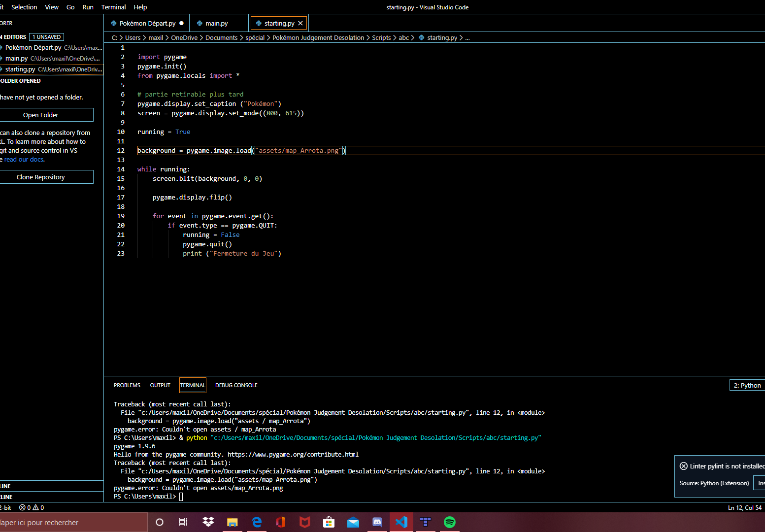The width and height of the screenshot is (765, 532).
Task: Open Spotify from the taskbar
Action: pos(450,522)
